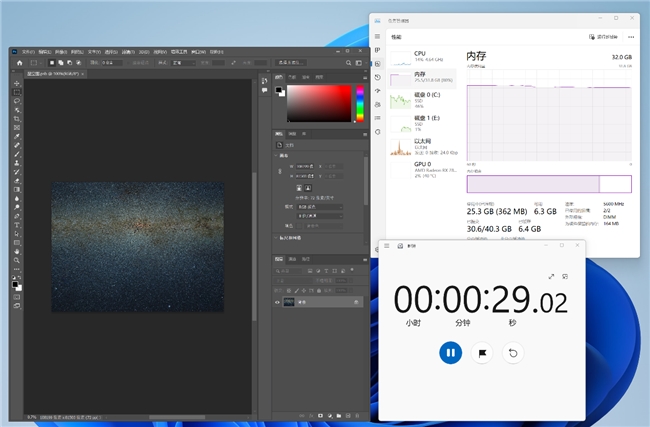Screen dimensions: 650x427
Task: Open the RGB color mode dropdown
Action: coord(320,206)
